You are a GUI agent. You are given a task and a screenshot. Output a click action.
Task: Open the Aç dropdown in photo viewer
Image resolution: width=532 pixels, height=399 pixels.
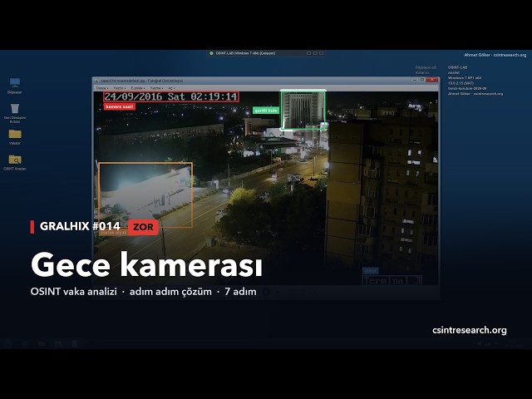pos(171,88)
